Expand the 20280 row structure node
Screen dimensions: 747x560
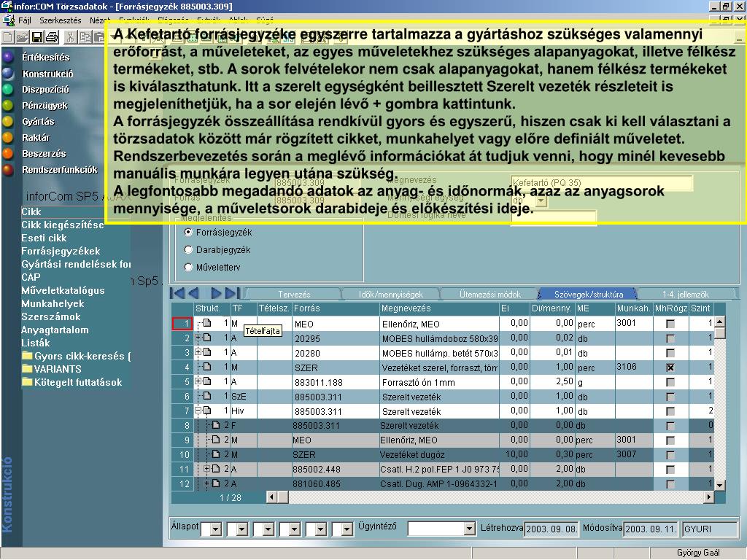tap(198, 352)
